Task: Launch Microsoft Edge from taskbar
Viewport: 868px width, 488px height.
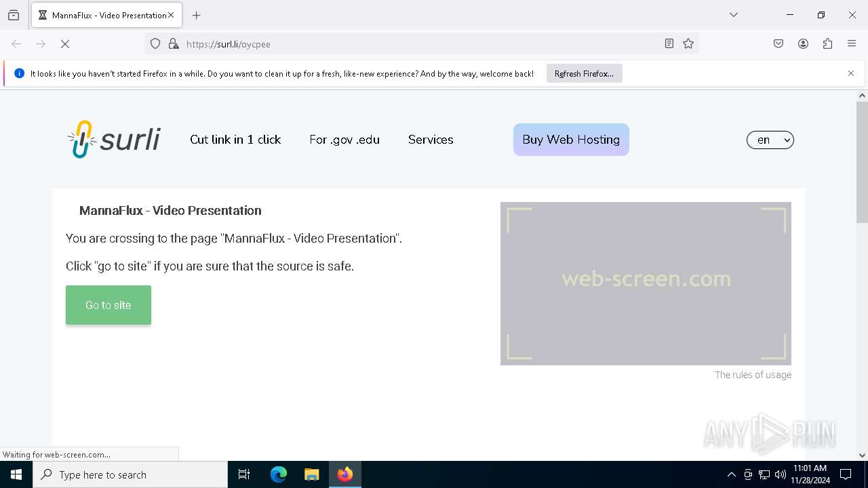Action: point(279,474)
